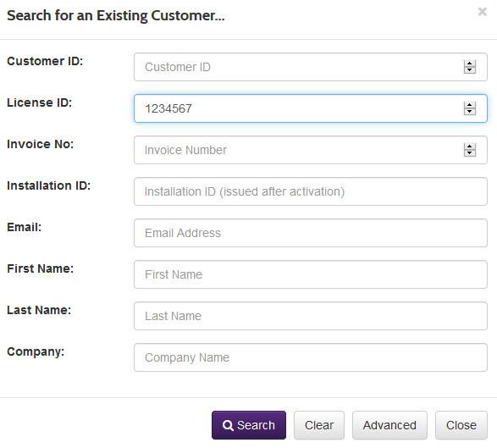Select the First Name text box
Screen dimensions: 497x448
(x=311, y=274)
